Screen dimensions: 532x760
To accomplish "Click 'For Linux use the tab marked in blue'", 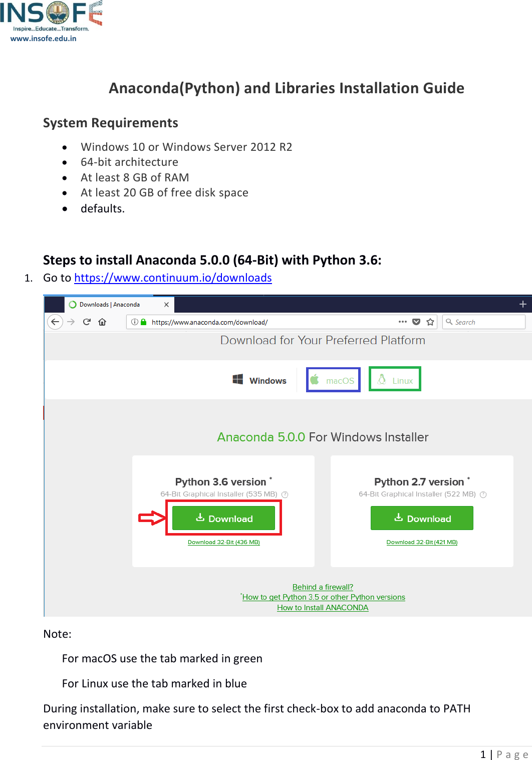I will tap(154, 683).
